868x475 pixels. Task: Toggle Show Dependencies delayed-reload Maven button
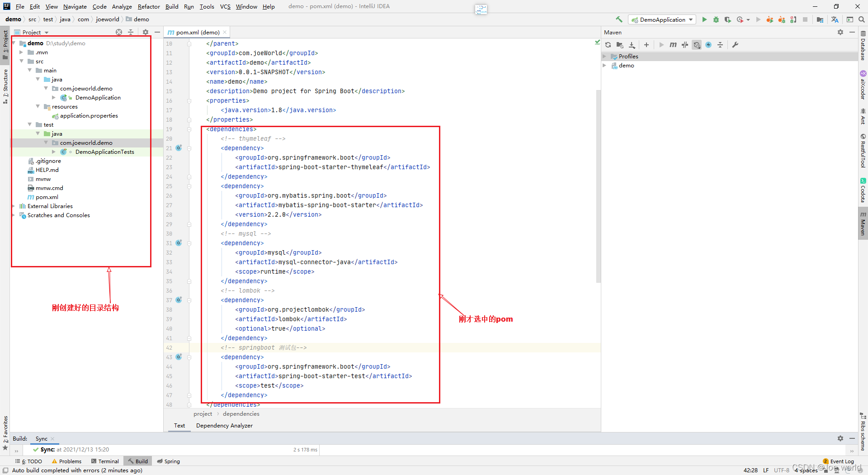click(x=697, y=45)
